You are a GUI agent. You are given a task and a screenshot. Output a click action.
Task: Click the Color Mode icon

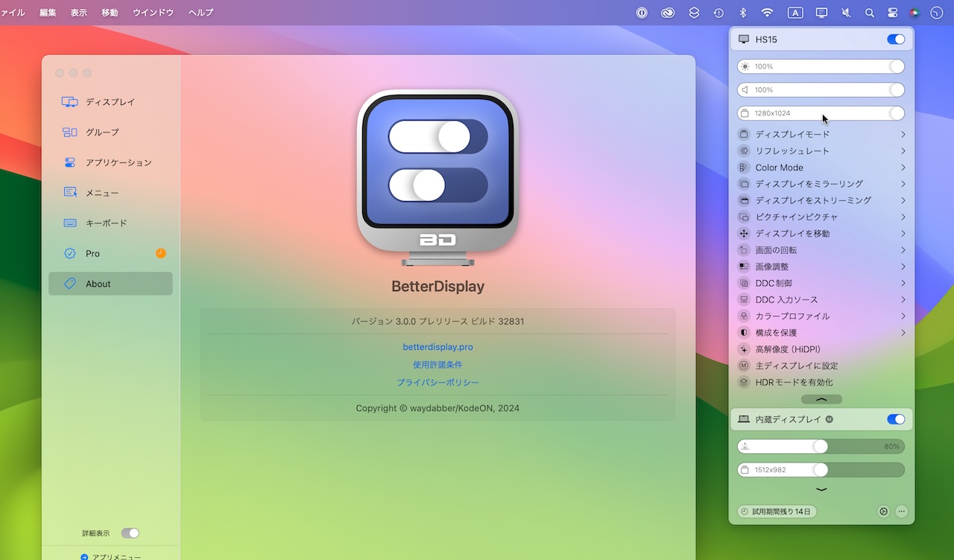point(743,168)
